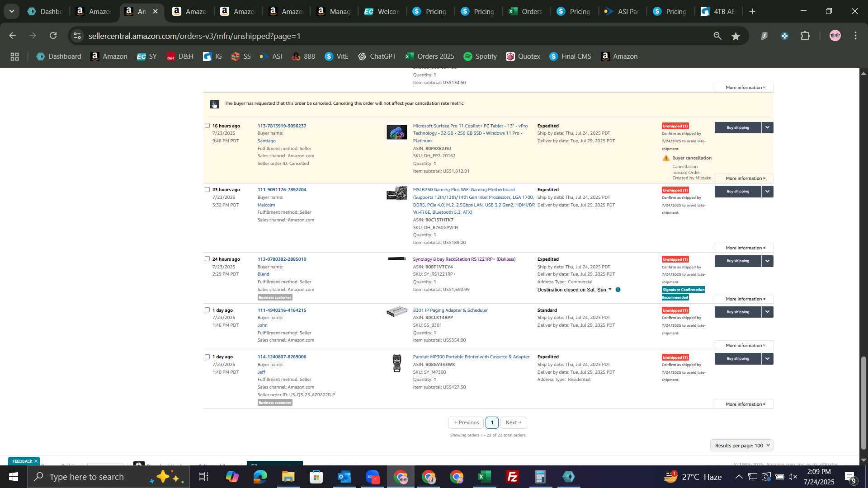Image resolution: width=868 pixels, height=488 pixels.
Task: Click buyer name Malcolm link
Action: click(266, 205)
